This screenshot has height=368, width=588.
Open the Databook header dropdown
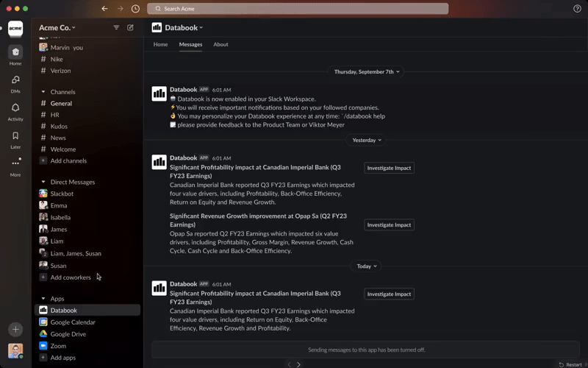[184, 27]
